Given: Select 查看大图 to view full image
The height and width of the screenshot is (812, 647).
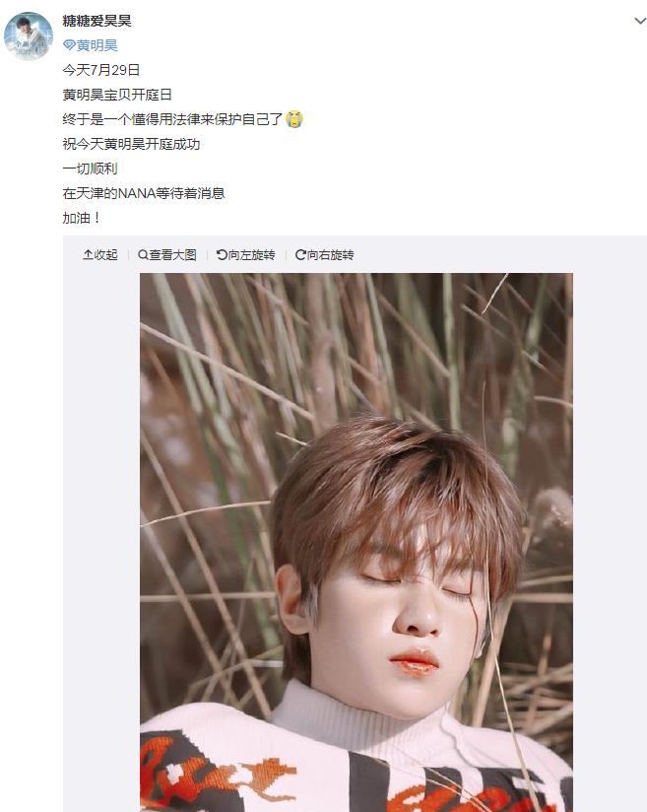Looking at the screenshot, I should click(x=173, y=255).
